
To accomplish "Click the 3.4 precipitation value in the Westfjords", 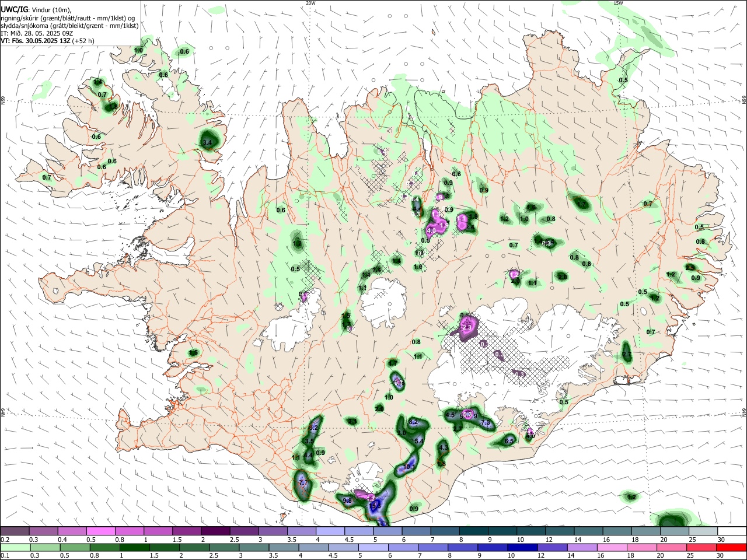I will click(207, 142).
